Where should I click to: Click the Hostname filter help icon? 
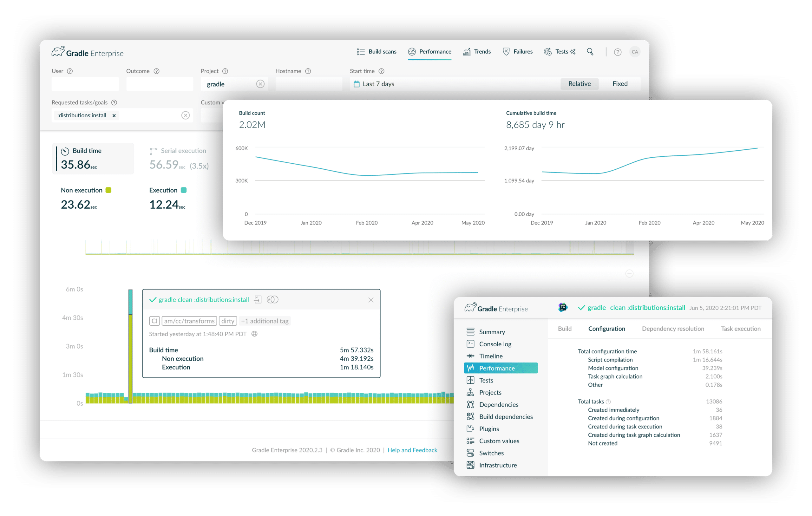click(x=308, y=71)
